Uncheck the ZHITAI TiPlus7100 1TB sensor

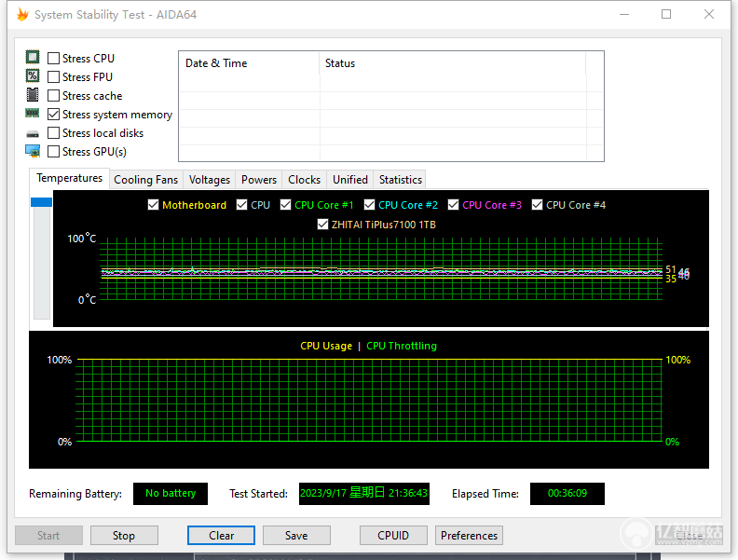click(x=322, y=225)
